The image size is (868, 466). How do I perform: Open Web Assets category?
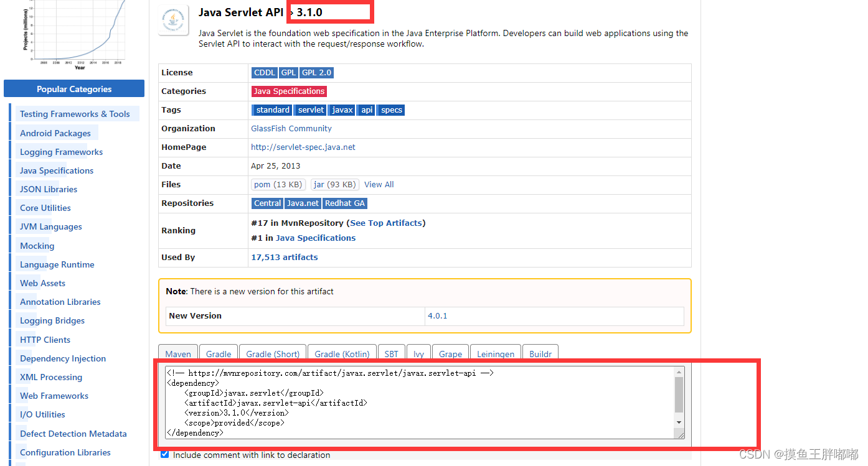pos(42,283)
